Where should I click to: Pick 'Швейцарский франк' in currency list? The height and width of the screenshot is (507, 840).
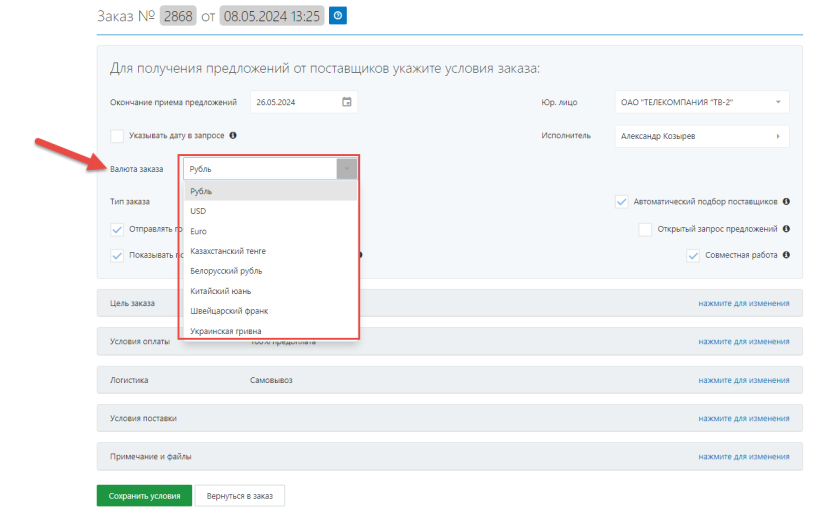coord(228,311)
